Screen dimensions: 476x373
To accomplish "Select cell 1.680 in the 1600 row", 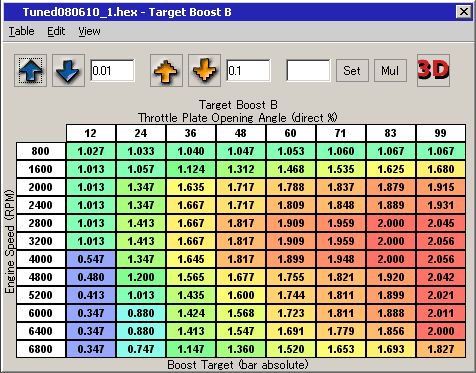I will click(x=441, y=169).
